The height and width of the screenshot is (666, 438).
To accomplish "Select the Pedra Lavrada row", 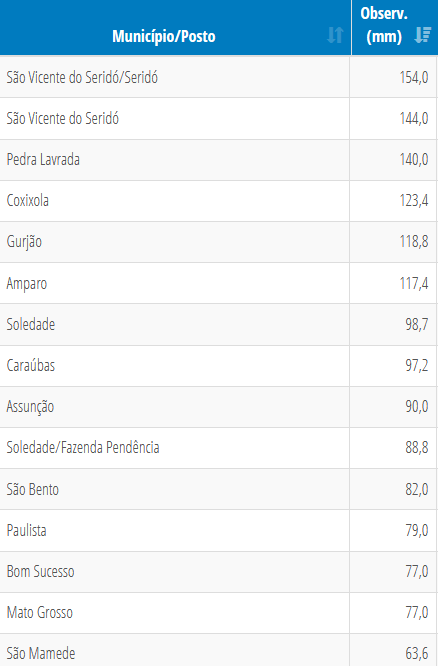I will pos(219,160).
